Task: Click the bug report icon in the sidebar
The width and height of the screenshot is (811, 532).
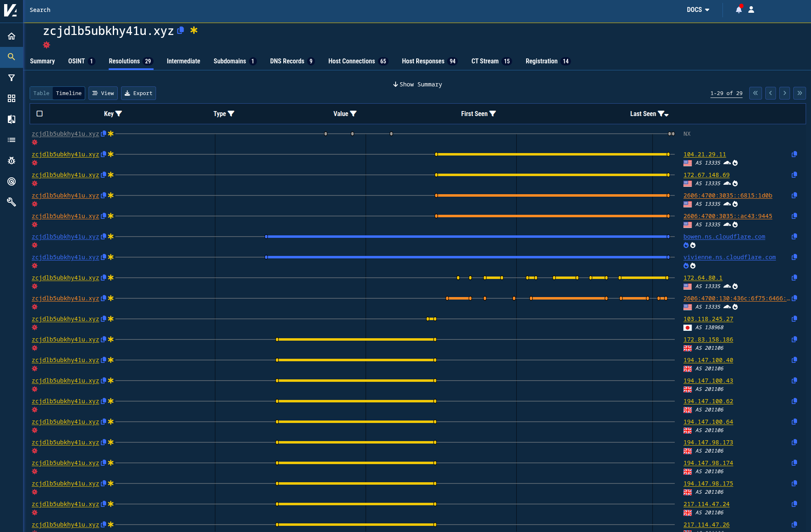Action: pos(12,160)
